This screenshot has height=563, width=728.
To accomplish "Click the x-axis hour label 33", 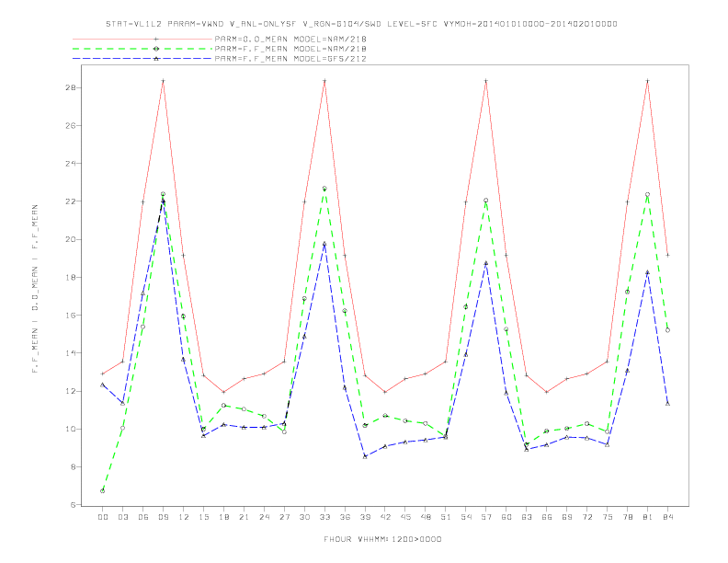I will click(x=324, y=517).
